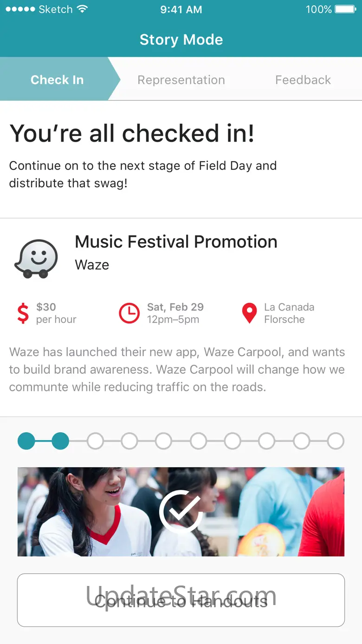Click the Waze logo icon
This screenshot has height=644, width=362.
point(36,258)
